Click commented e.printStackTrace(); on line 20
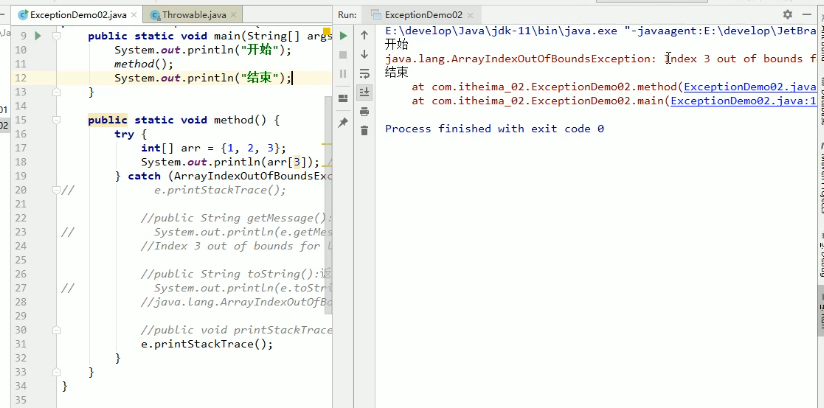This screenshot has height=408, width=824. pyautogui.click(x=220, y=190)
